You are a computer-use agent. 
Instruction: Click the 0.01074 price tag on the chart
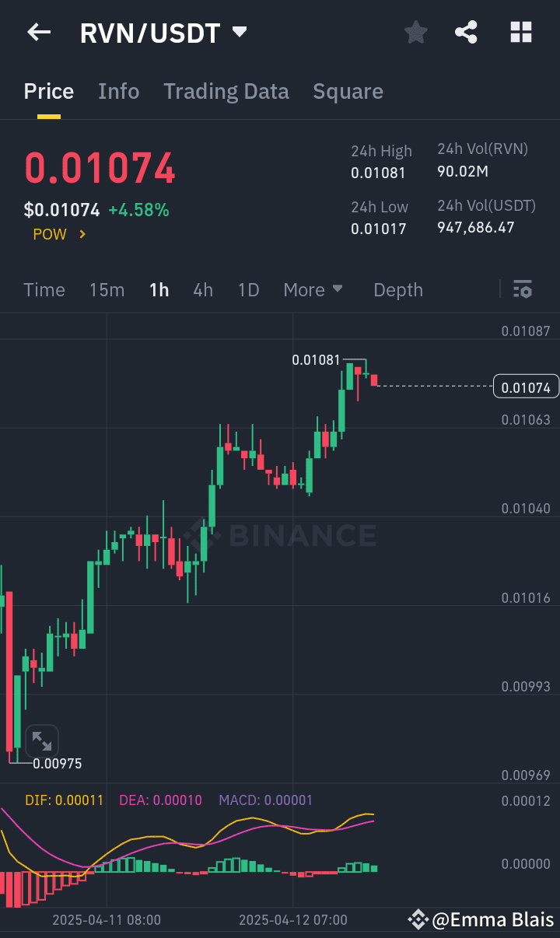pyautogui.click(x=526, y=386)
